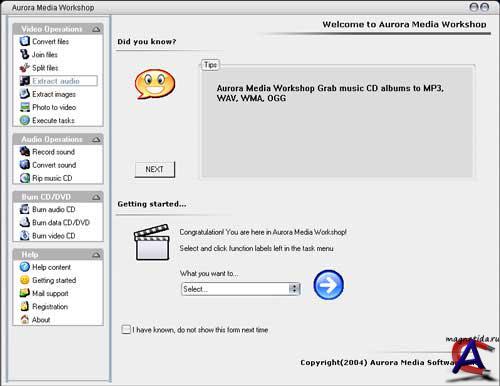
Task: Click second round title bar button
Action: click(x=484, y=7)
